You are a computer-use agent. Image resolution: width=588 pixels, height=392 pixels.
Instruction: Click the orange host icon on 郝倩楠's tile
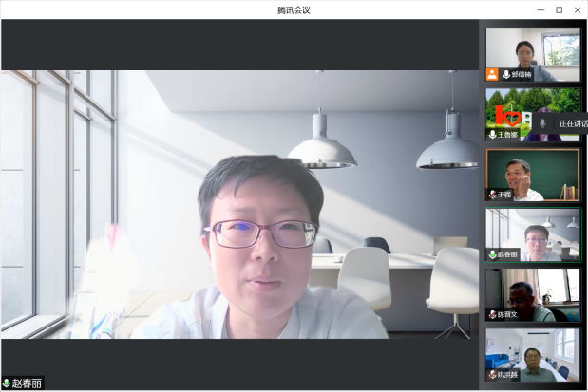(492, 74)
